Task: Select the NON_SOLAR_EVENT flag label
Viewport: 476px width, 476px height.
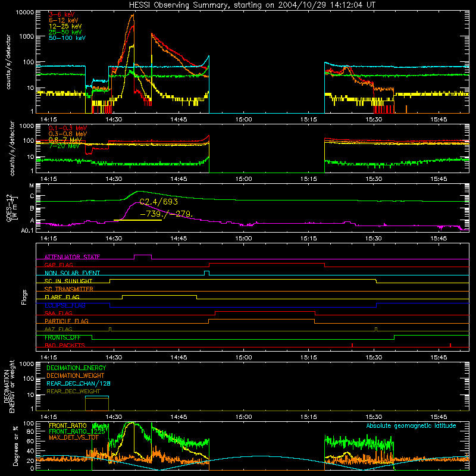Action: [72, 273]
